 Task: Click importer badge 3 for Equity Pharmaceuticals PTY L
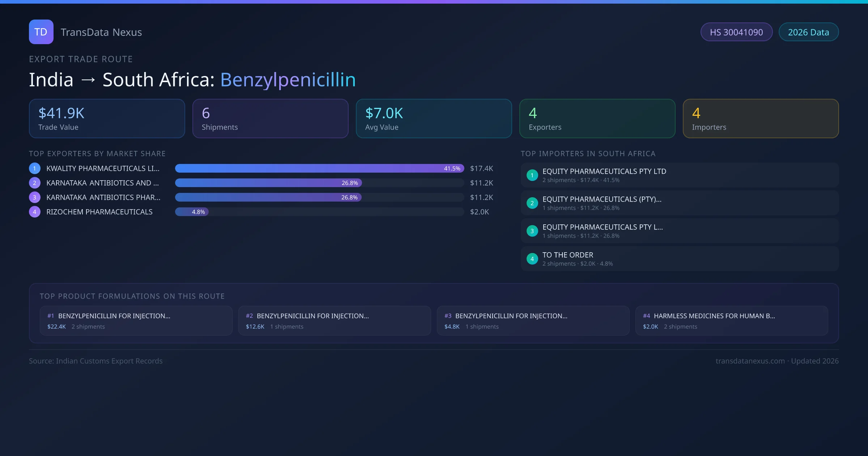point(532,231)
